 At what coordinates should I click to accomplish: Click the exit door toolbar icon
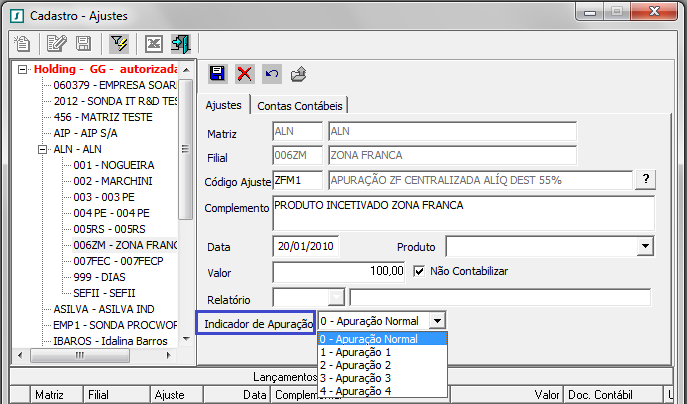(180, 43)
